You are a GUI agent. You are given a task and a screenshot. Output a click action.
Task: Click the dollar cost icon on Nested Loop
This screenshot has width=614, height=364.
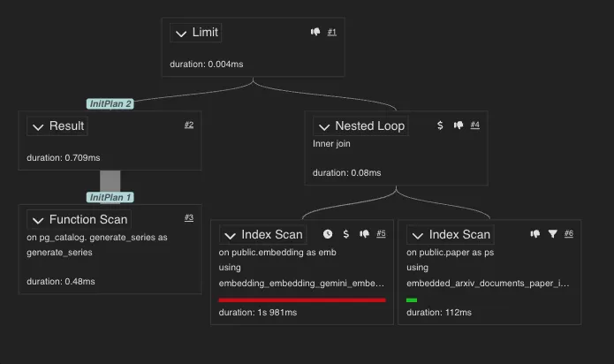(x=440, y=125)
